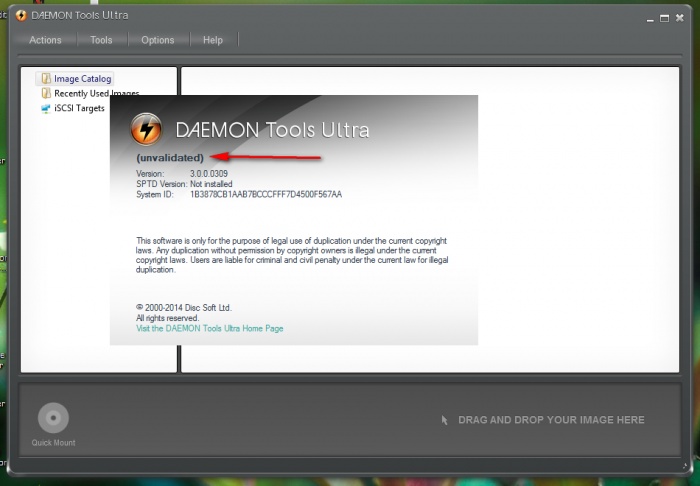The width and height of the screenshot is (700, 486).
Task: Visit the DAEMON Tools Ultra Home Page link
Action: coord(209,328)
